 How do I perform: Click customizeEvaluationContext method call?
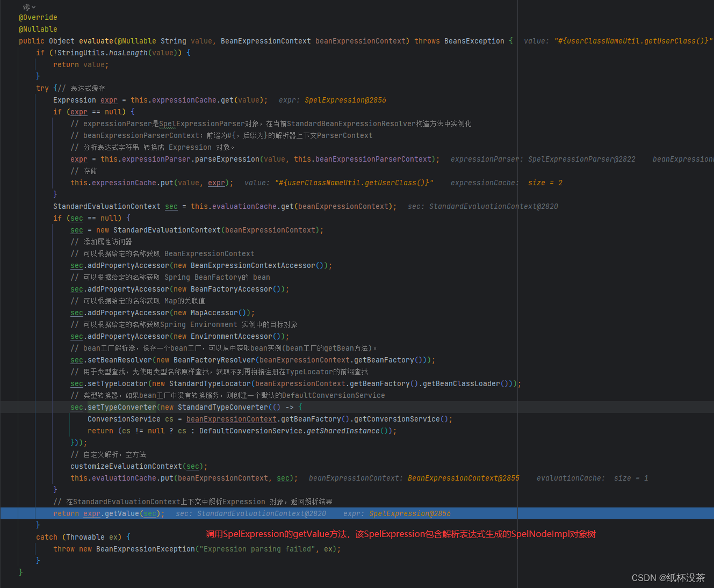coord(126,466)
